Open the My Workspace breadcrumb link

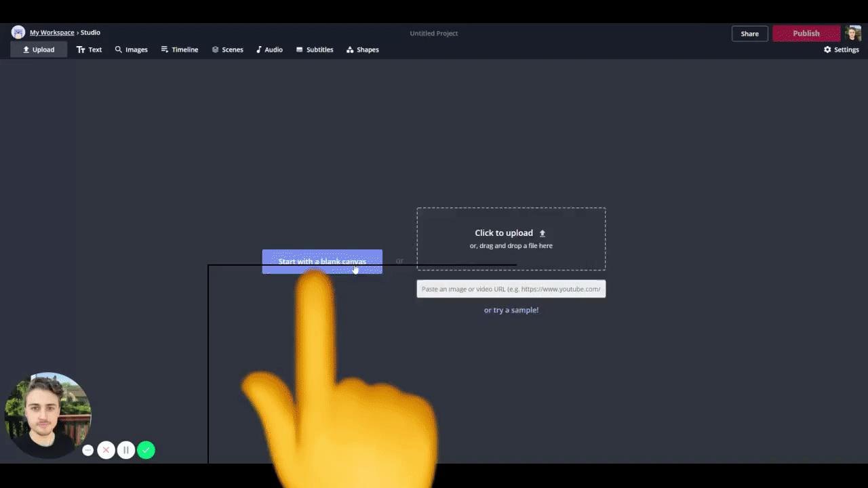(x=52, y=33)
